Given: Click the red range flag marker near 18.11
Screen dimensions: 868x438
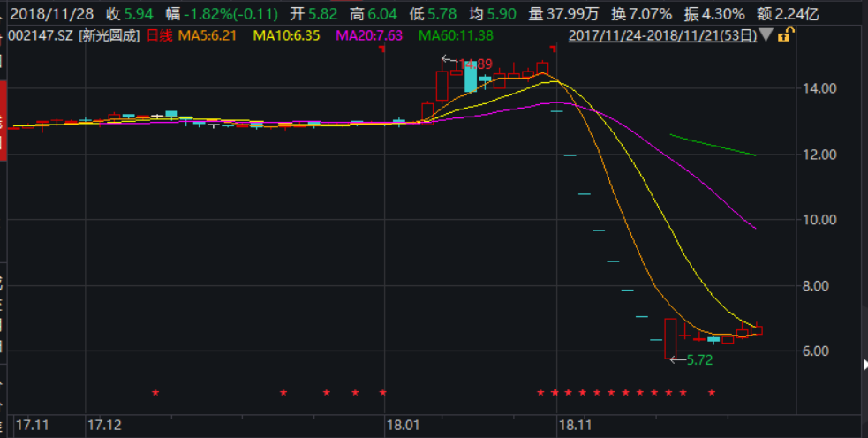Looking at the screenshot, I should point(554,49).
